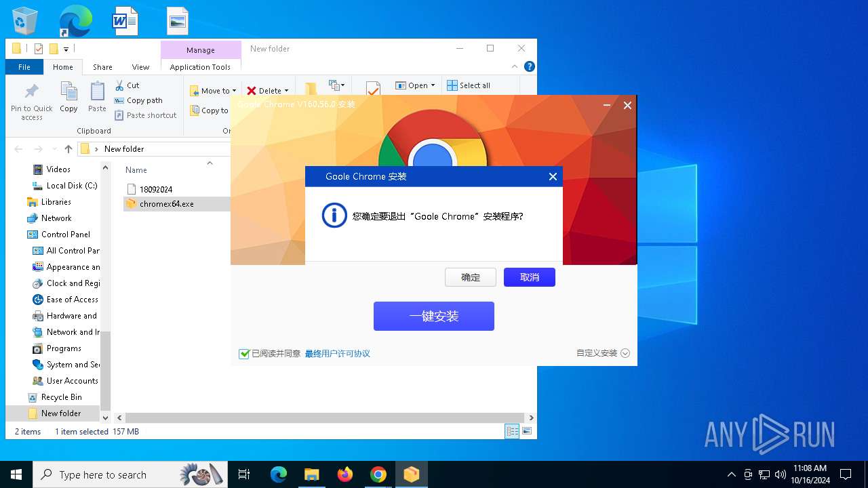The width and height of the screenshot is (868, 488).
Task: Click Explorer Help question mark icon
Action: (530, 66)
